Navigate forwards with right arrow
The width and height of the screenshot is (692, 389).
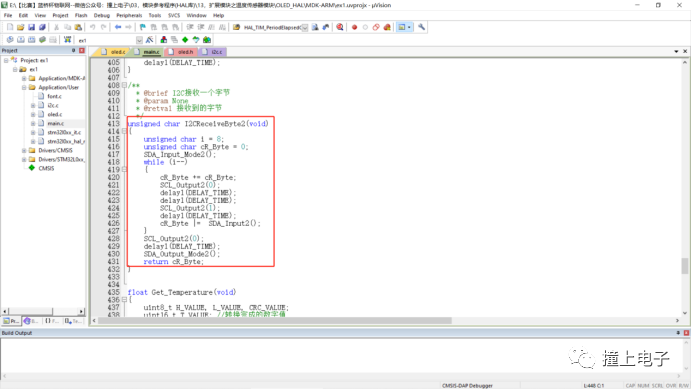(128, 27)
